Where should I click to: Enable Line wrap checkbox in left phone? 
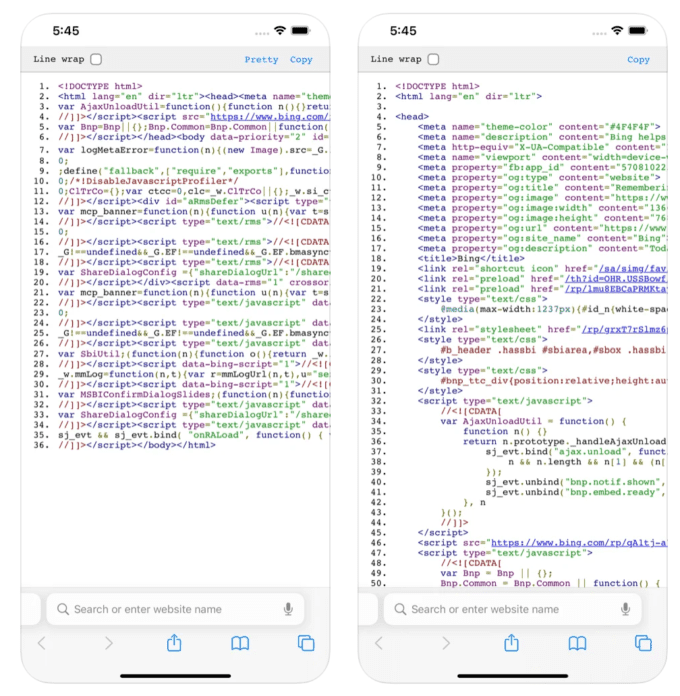coord(96,59)
